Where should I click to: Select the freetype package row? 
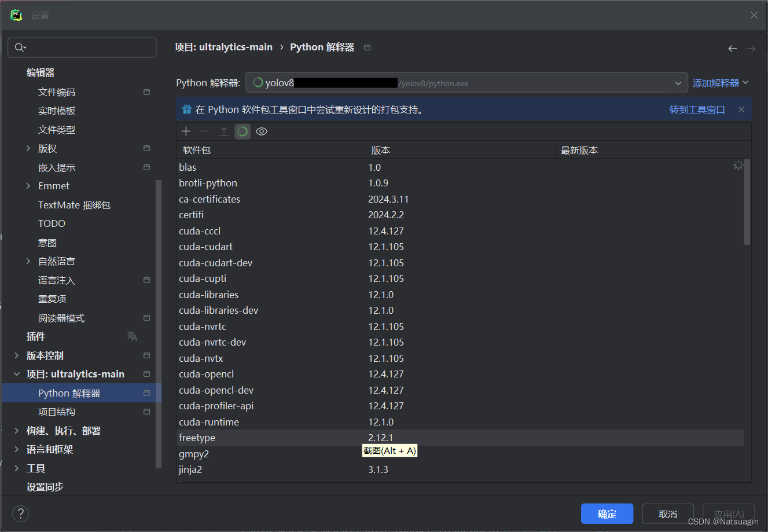[x=460, y=438]
